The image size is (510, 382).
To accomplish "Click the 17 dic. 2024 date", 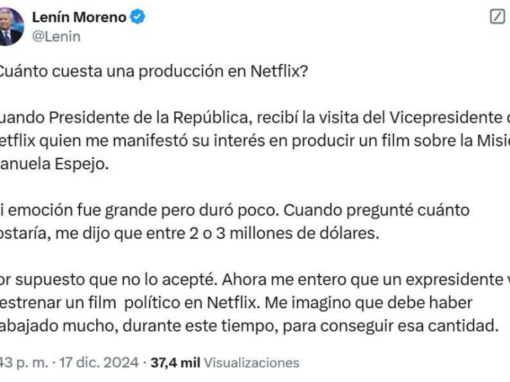I will point(99,363).
